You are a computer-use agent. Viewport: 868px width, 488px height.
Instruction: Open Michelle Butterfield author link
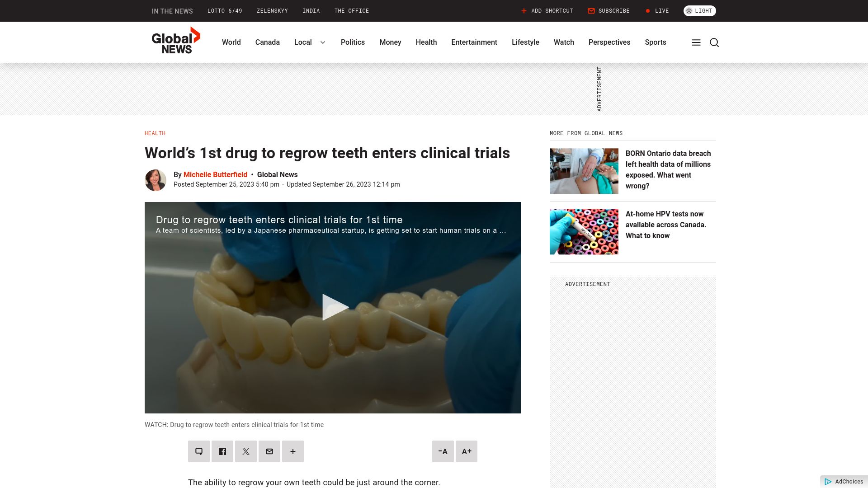tap(215, 175)
